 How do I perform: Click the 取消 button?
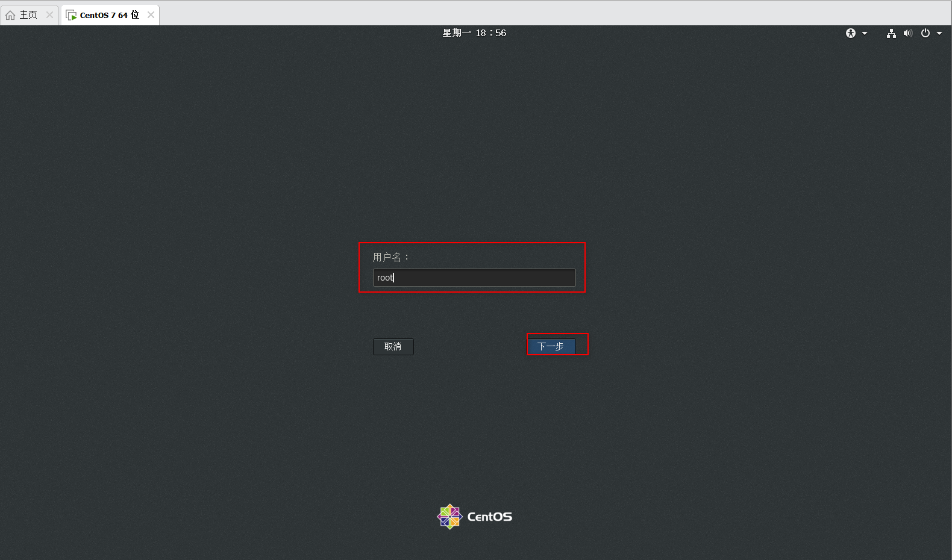coord(393,347)
